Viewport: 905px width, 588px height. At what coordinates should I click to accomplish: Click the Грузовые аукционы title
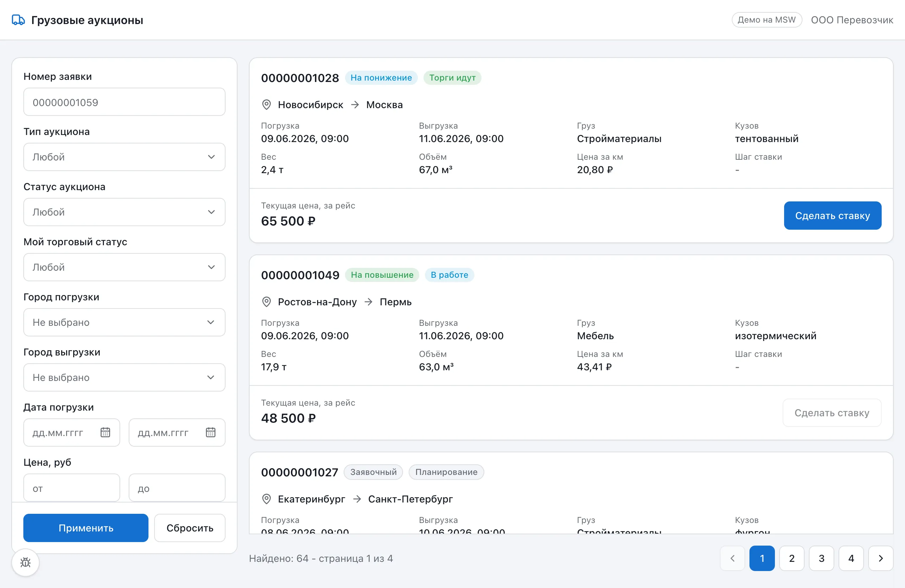point(87,20)
